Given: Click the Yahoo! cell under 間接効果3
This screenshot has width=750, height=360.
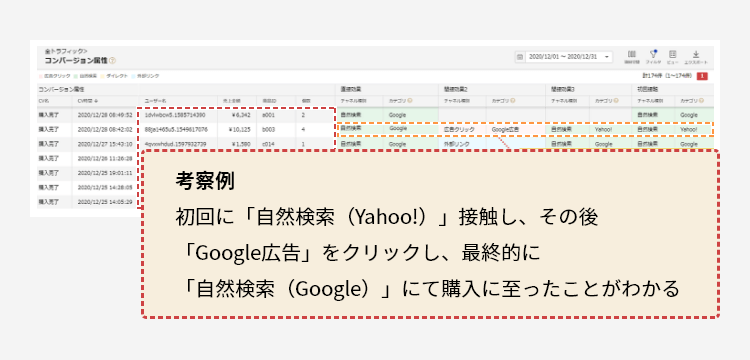Looking at the screenshot, I should pos(603,129).
